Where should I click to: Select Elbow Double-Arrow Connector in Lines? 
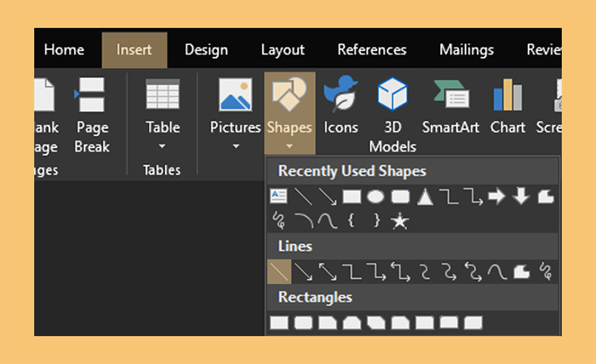point(401,272)
